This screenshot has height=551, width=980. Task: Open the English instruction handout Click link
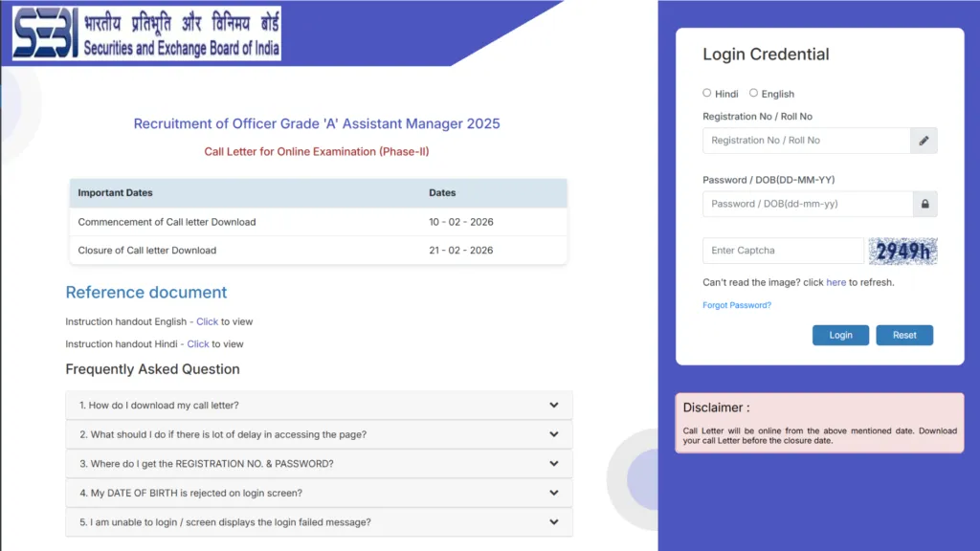(207, 321)
